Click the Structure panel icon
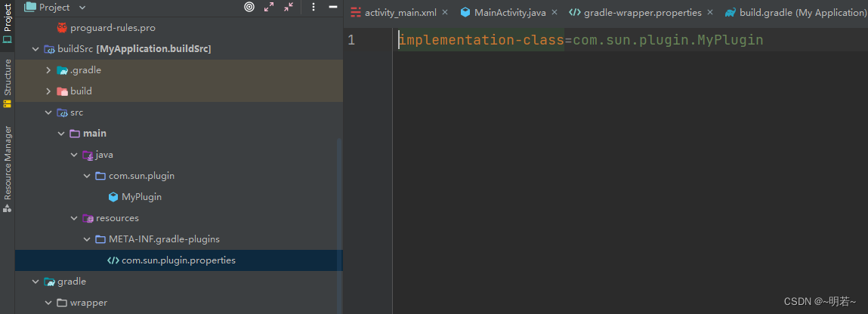Viewport: 868px width, 314px height. coord(8,103)
